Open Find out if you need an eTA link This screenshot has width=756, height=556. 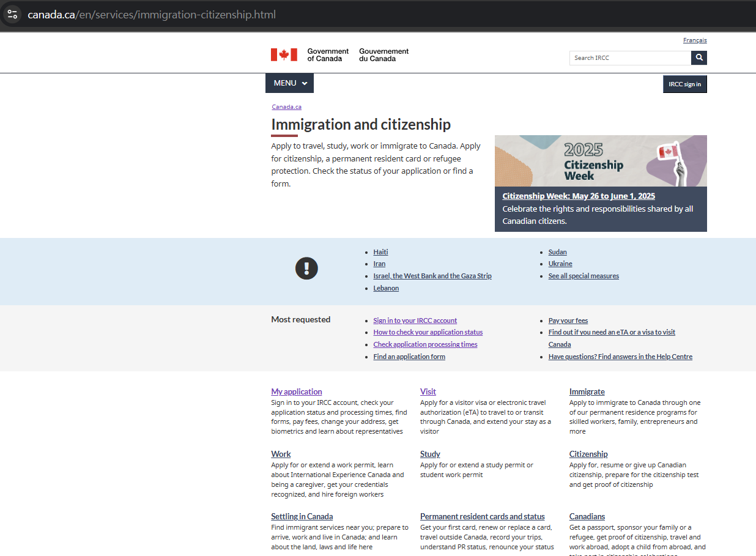[612, 332]
